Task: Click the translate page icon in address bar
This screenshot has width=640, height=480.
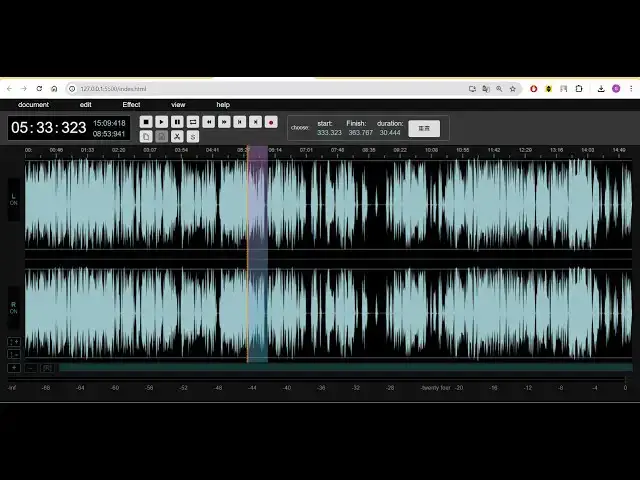Action: pos(486,89)
